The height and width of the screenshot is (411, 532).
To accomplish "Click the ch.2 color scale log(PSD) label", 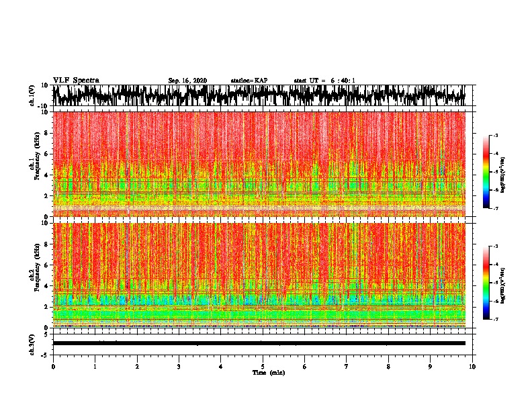I will 503,285.
